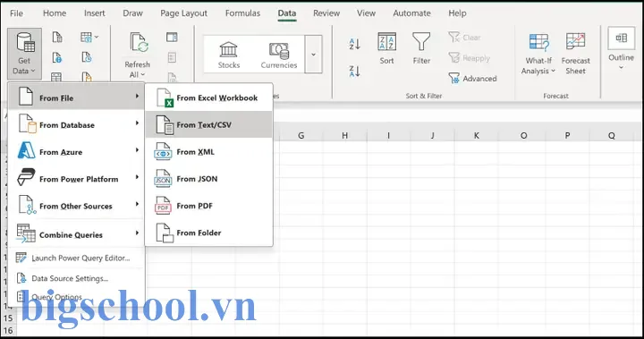The image size is (644, 339).
Task: Click the Properties icon beside Refresh All
Action: tap(172, 57)
